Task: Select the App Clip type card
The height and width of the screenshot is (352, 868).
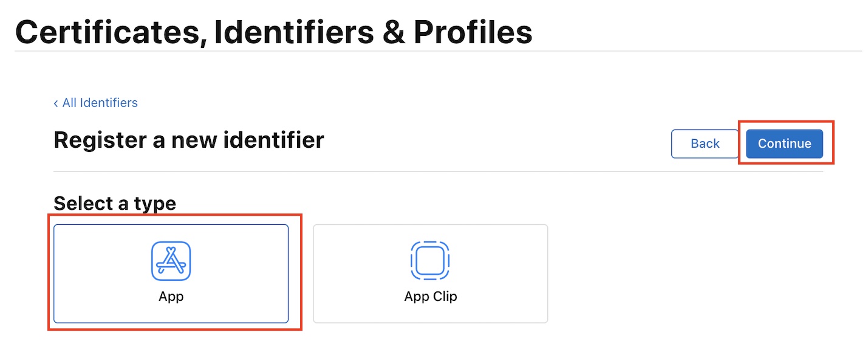Action: [x=430, y=274]
